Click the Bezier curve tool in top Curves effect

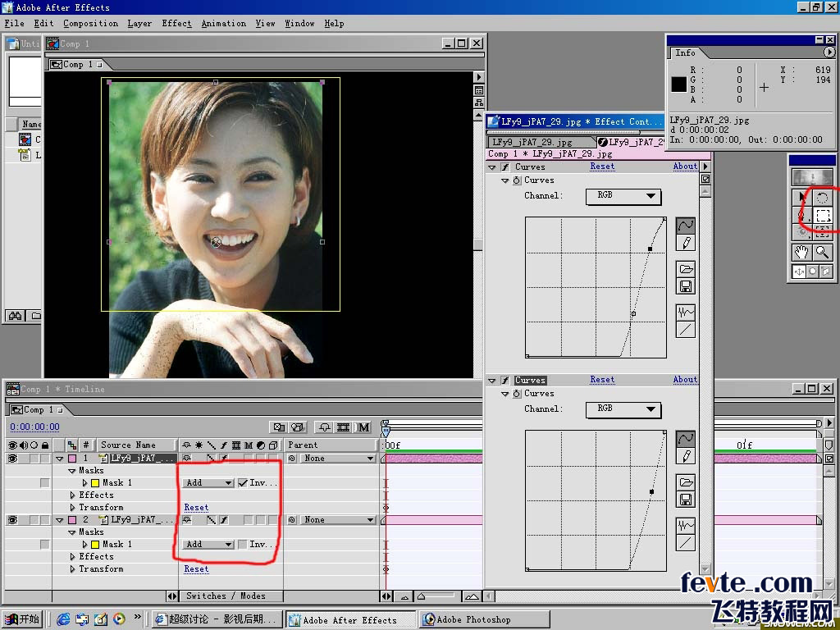[x=685, y=226]
